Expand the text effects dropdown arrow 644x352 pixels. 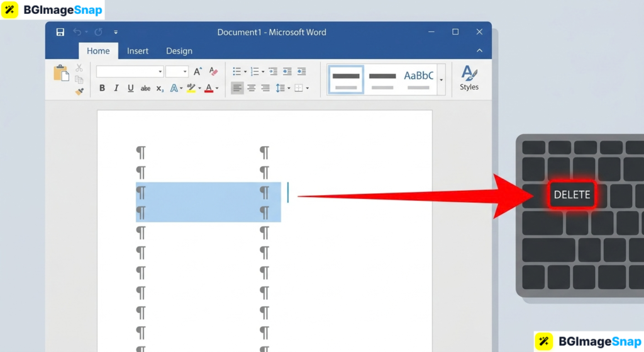click(x=181, y=88)
